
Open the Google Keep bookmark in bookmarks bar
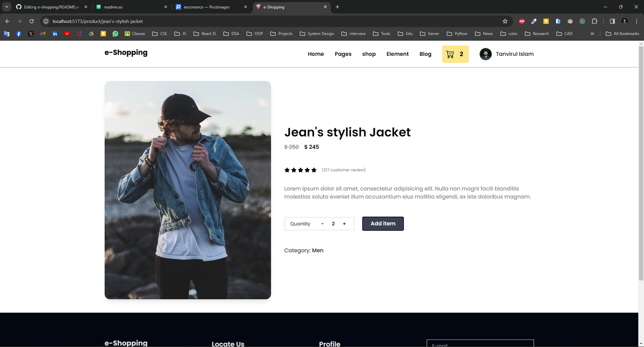[103, 34]
